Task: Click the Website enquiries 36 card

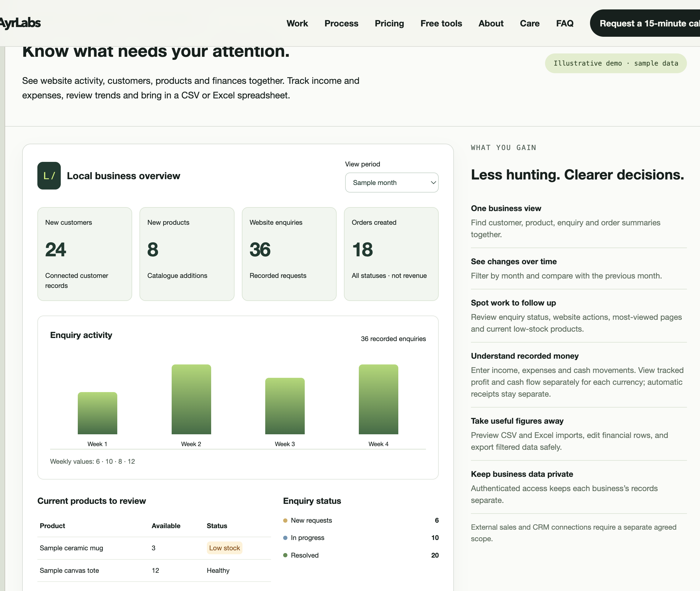Action: (289, 254)
